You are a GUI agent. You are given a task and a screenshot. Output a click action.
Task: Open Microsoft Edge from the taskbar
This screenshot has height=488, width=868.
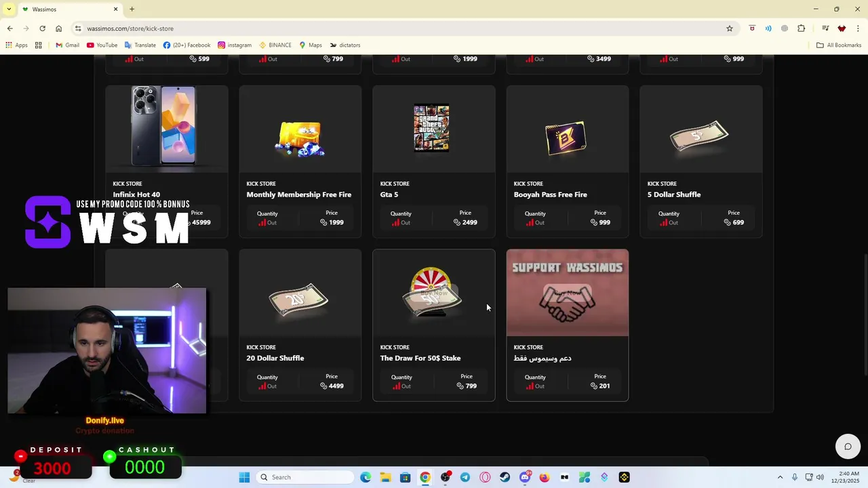click(366, 477)
